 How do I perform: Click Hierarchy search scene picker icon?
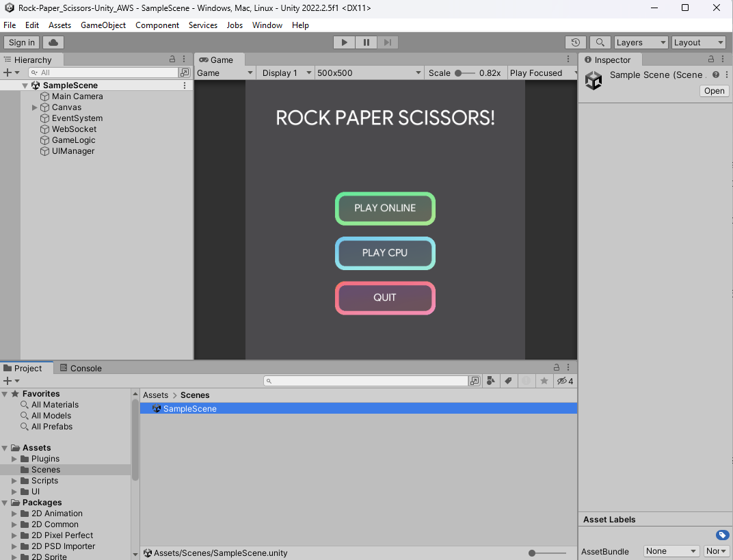click(185, 72)
